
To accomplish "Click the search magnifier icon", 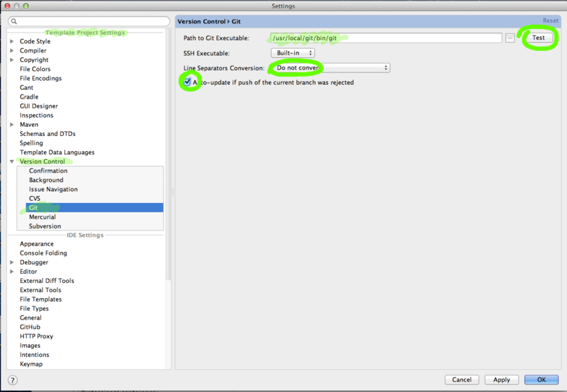I will (14, 21).
